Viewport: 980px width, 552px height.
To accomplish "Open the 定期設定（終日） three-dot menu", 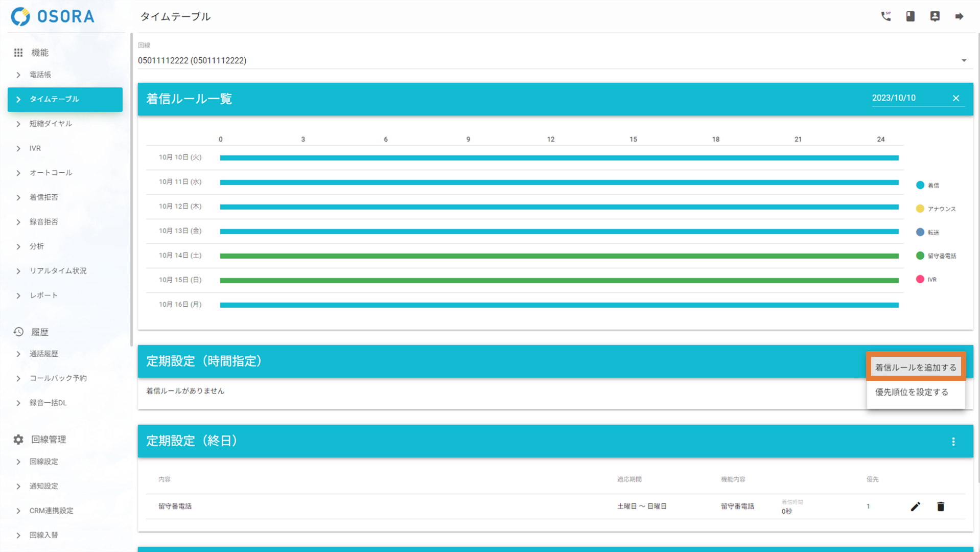I will (x=953, y=442).
